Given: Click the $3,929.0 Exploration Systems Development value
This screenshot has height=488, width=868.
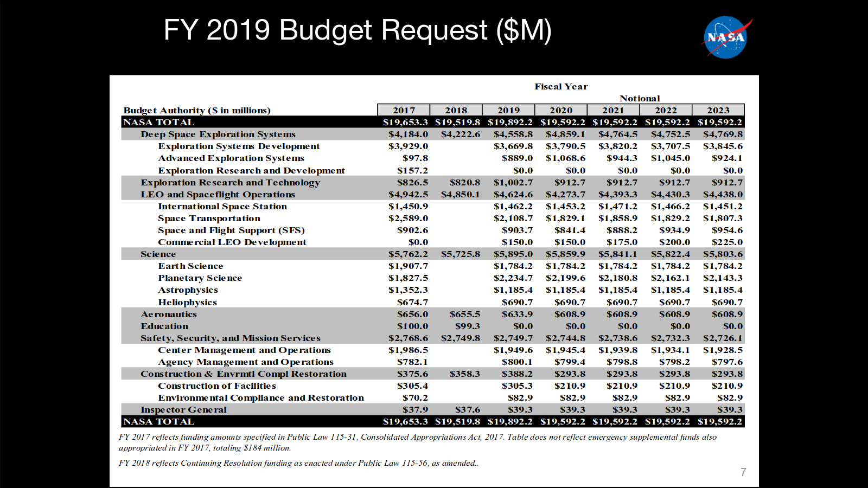Looking at the screenshot, I should click(x=408, y=146).
